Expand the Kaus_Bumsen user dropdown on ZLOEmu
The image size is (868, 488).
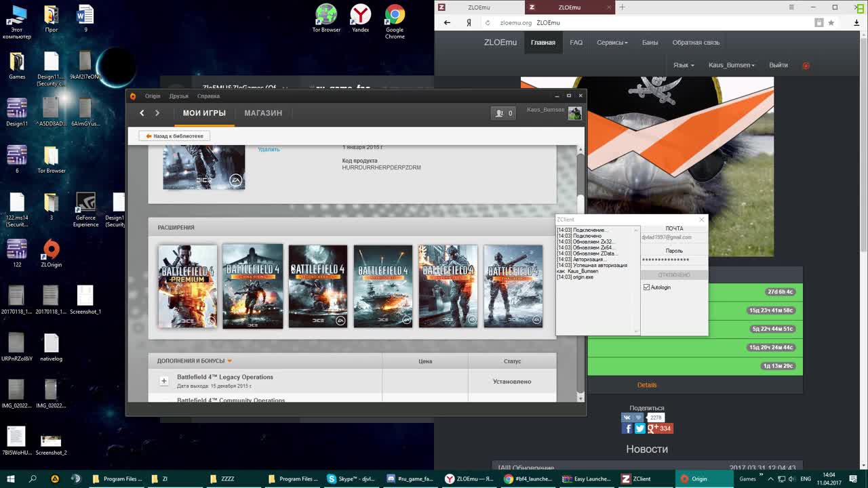[x=732, y=65]
